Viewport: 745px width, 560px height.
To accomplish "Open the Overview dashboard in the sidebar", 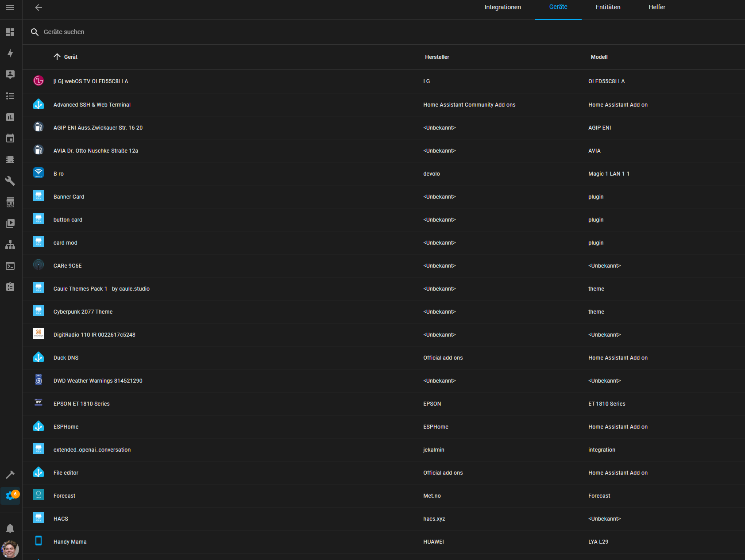I will coord(10,32).
